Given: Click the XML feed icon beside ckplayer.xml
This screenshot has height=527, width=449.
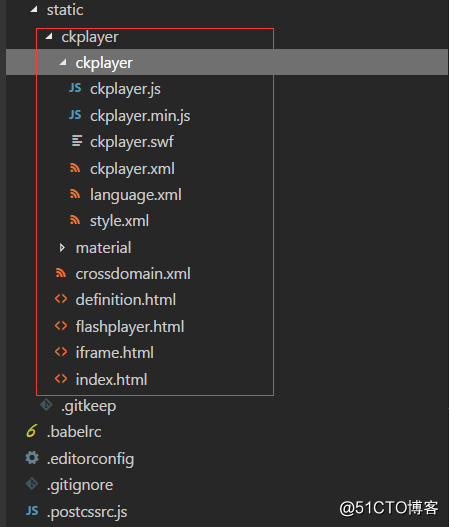Looking at the screenshot, I should (75, 167).
